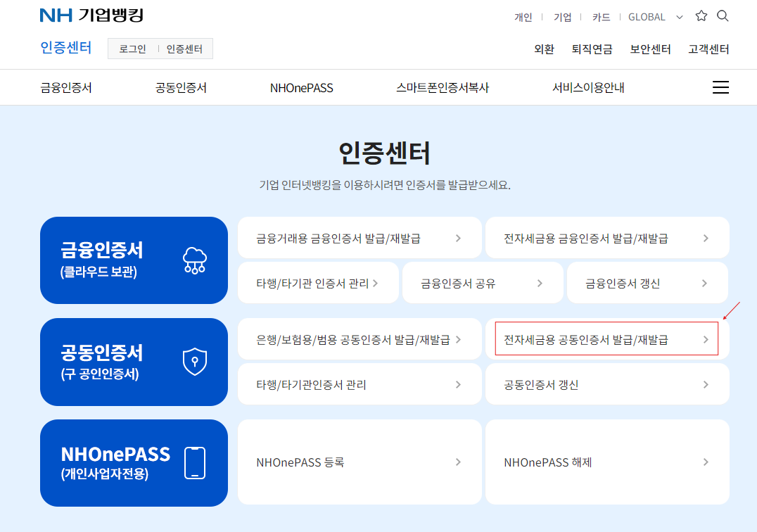Image resolution: width=757 pixels, height=532 pixels.
Task: Click the shield icon in 공동인증서 card
Action: [x=195, y=362]
